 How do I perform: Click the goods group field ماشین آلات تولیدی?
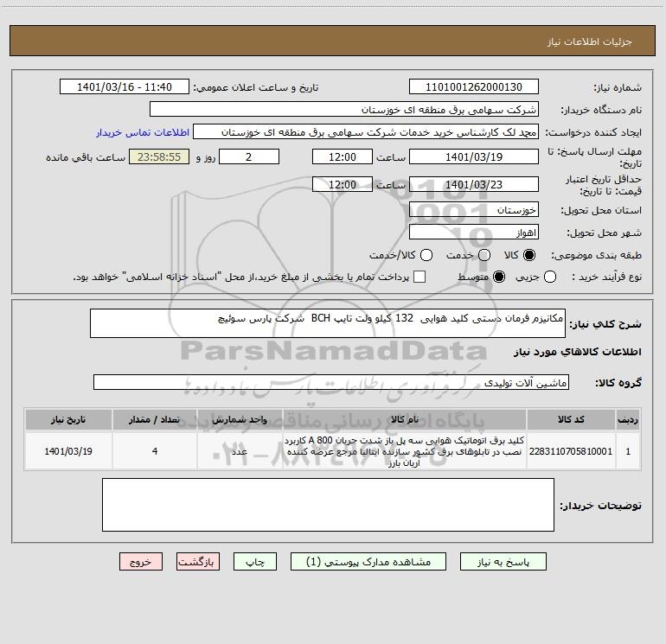[331, 382]
